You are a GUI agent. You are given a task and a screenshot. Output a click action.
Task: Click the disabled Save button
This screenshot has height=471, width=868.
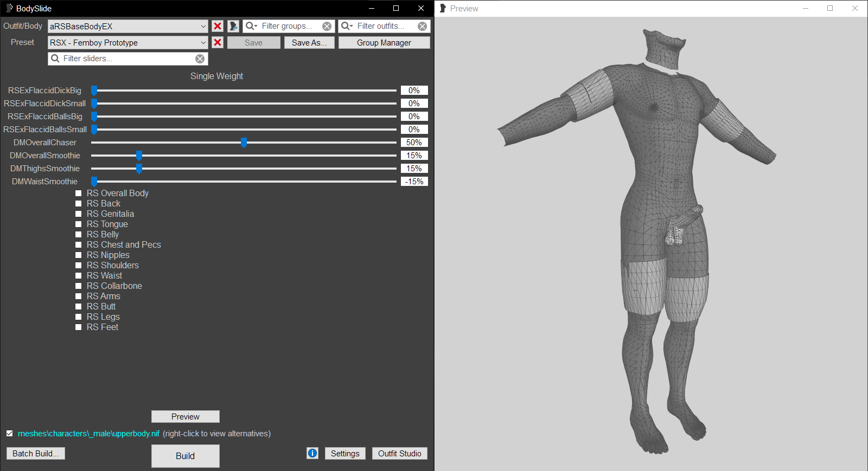(253, 43)
